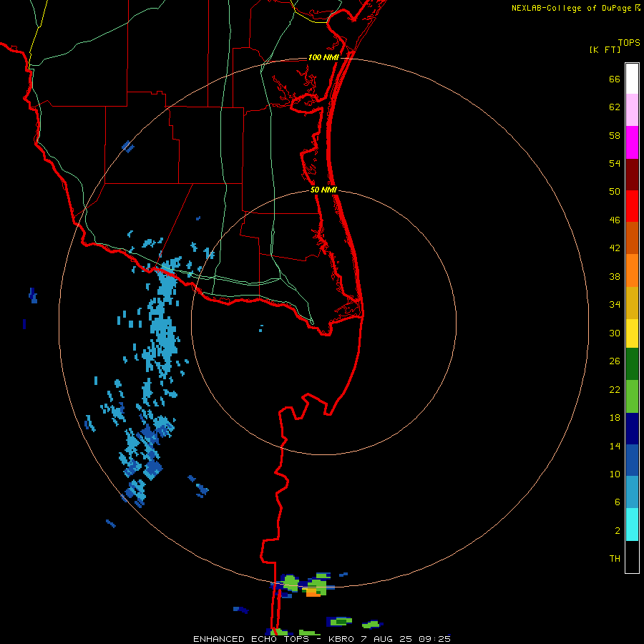
Task: Click the TOPS legend title
Action: pos(629,42)
